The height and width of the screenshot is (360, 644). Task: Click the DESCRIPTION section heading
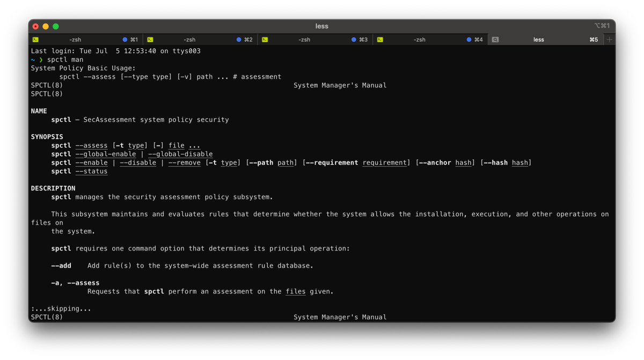tap(53, 188)
